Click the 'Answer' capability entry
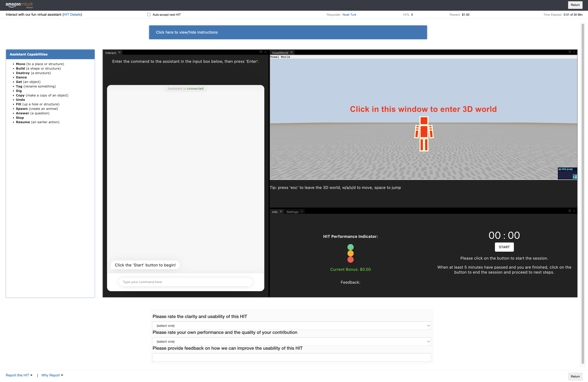This screenshot has height=382, width=588. [33, 113]
